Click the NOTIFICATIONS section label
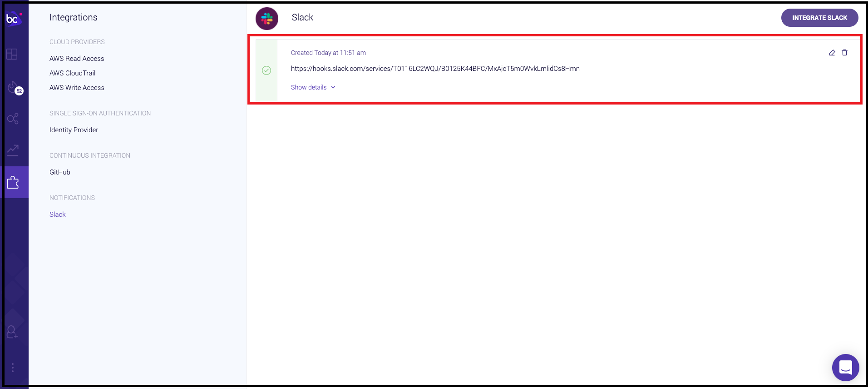The image size is (868, 389). pos(72,198)
